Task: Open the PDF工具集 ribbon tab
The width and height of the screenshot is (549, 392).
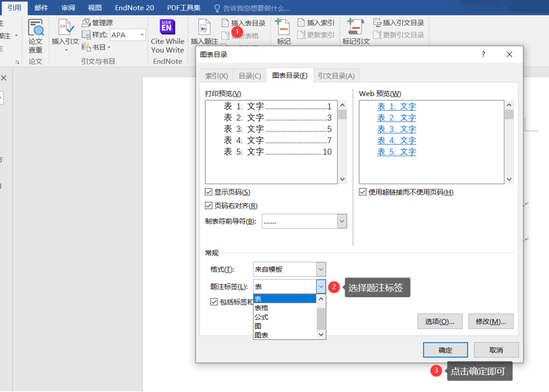Action: click(184, 7)
